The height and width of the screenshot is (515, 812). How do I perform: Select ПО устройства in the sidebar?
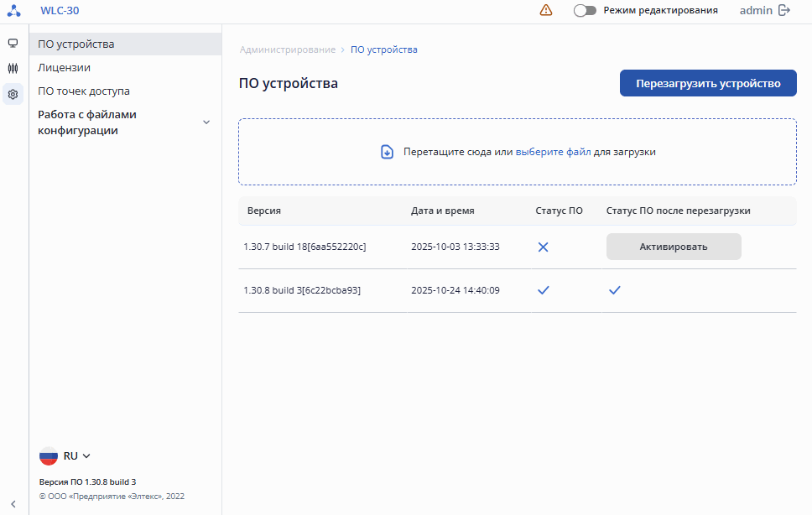[76, 44]
